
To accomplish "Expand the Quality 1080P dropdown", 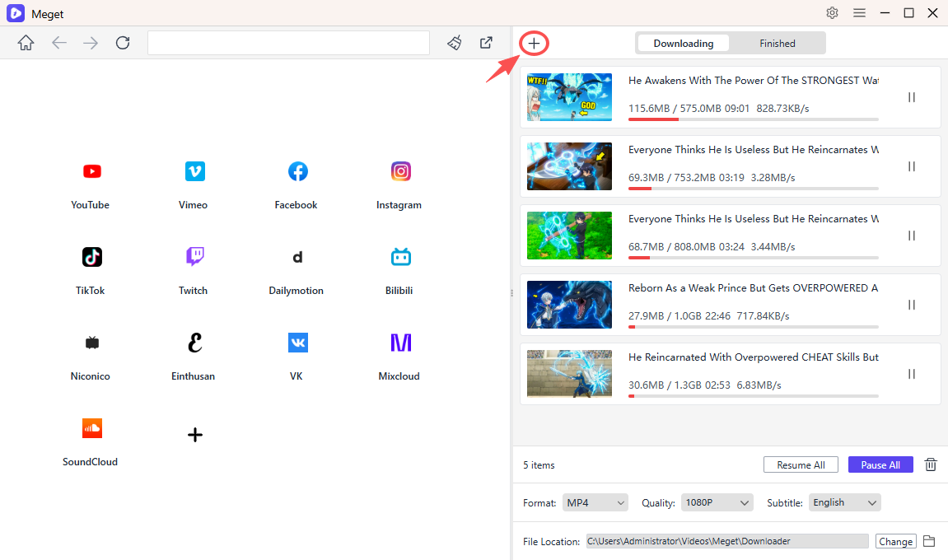I will click(x=717, y=502).
